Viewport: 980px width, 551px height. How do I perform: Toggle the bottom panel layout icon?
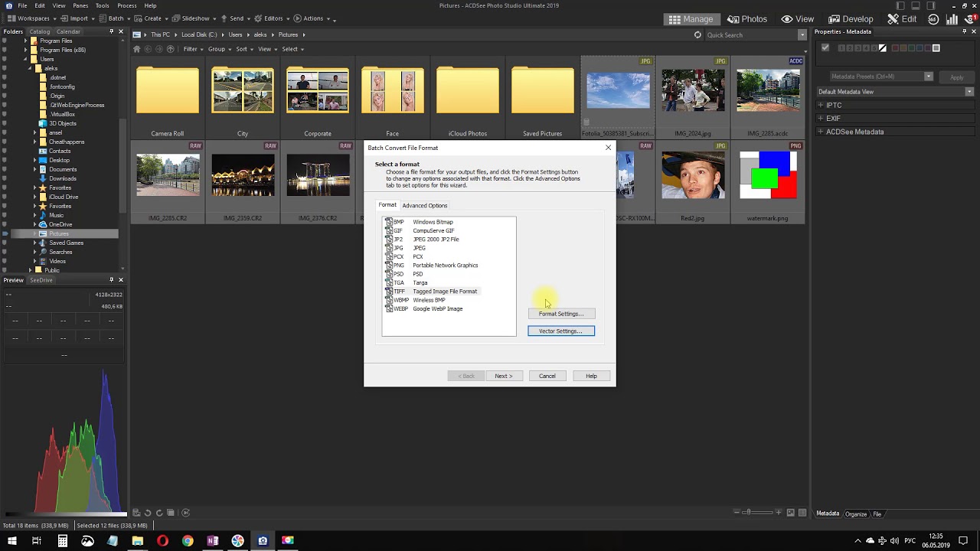coord(916,6)
